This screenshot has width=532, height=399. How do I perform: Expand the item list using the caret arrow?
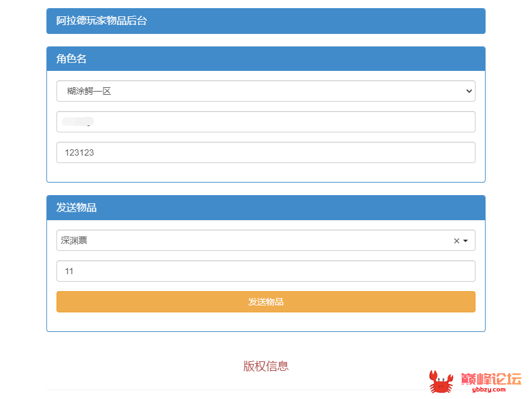pos(465,241)
